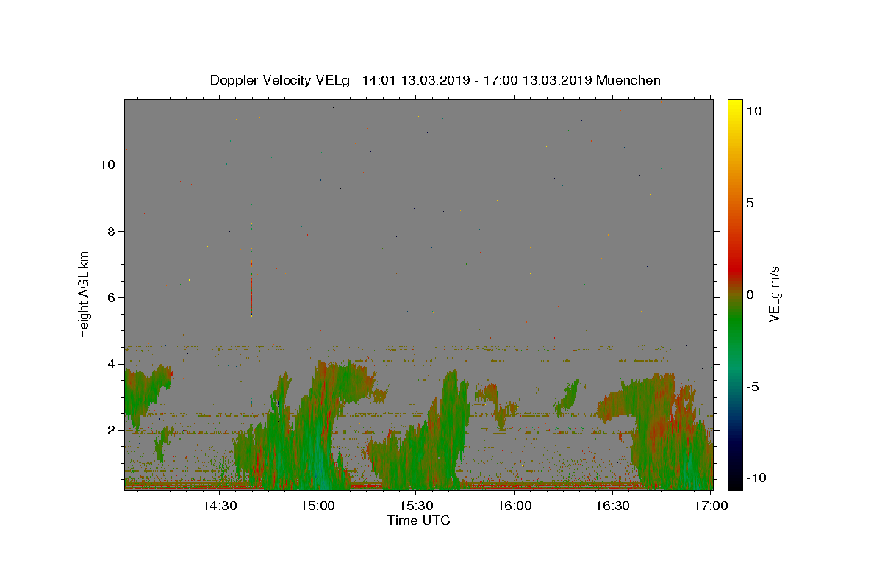Viewport: 882px width, 588px height.
Task: Click the colorbar label -5
Action: (x=755, y=387)
